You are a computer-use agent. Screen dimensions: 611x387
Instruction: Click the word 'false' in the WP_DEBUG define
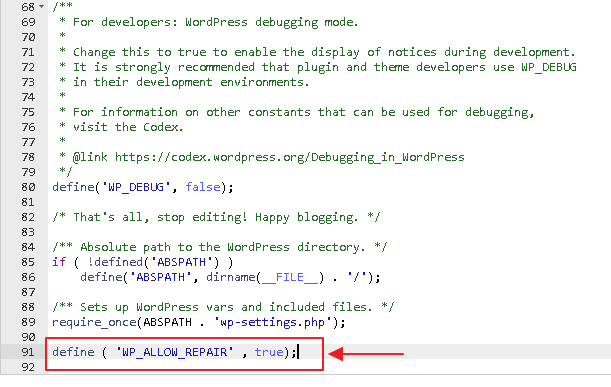[203, 187]
